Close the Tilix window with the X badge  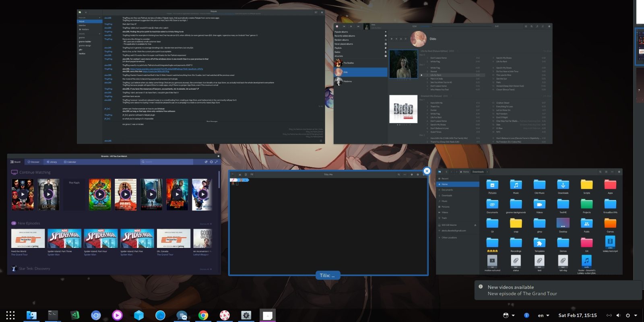427,171
